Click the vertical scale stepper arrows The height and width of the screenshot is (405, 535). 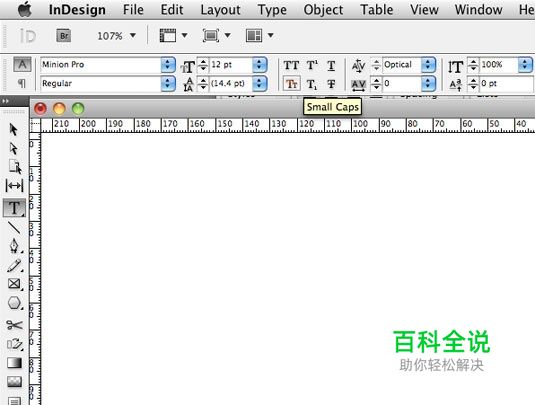point(473,65)
